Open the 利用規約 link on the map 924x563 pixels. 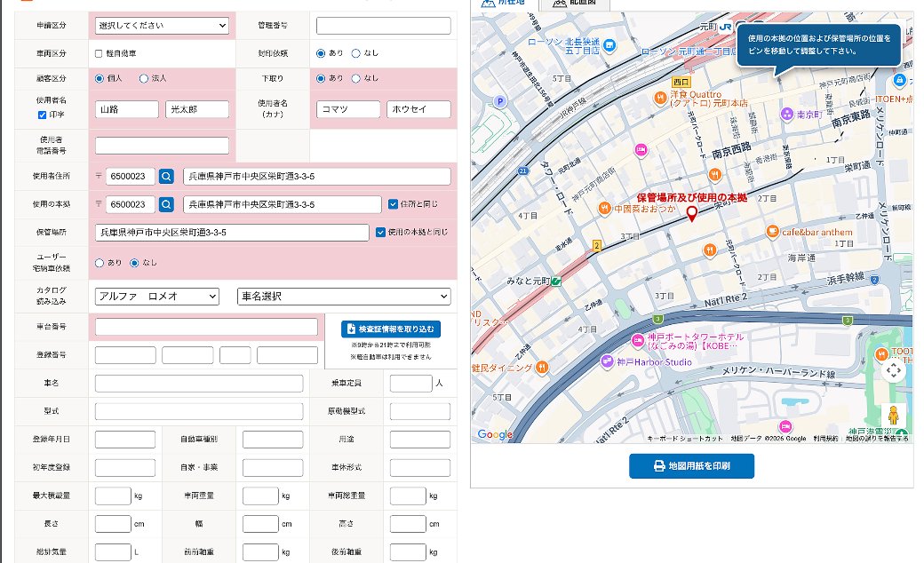(825, 438)
